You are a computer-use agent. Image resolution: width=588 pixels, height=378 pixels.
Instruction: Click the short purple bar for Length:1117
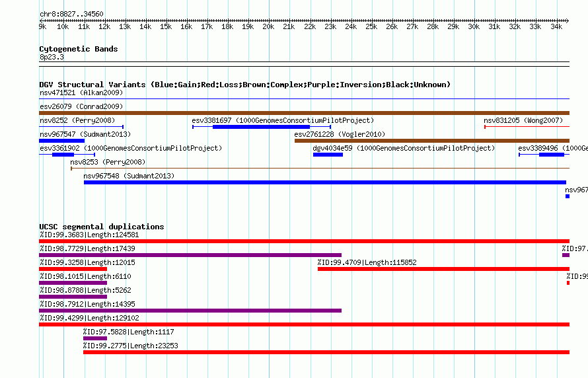point(95,338)
